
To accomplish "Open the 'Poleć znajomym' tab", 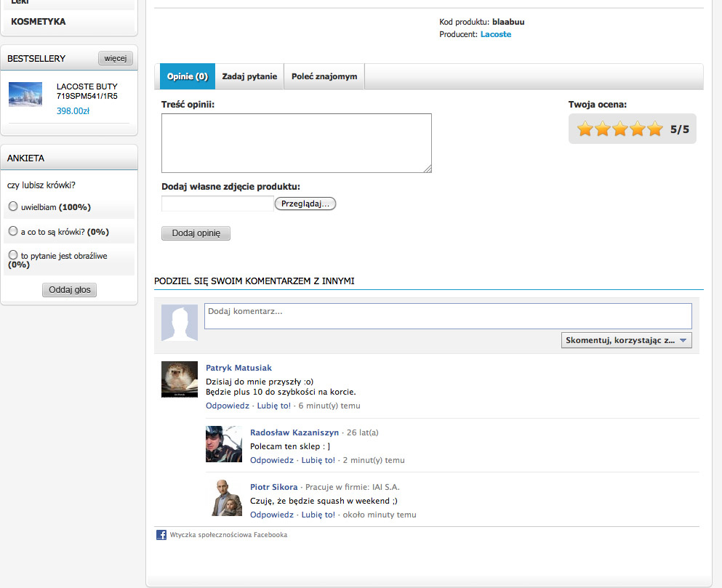I will click(324, 76).
